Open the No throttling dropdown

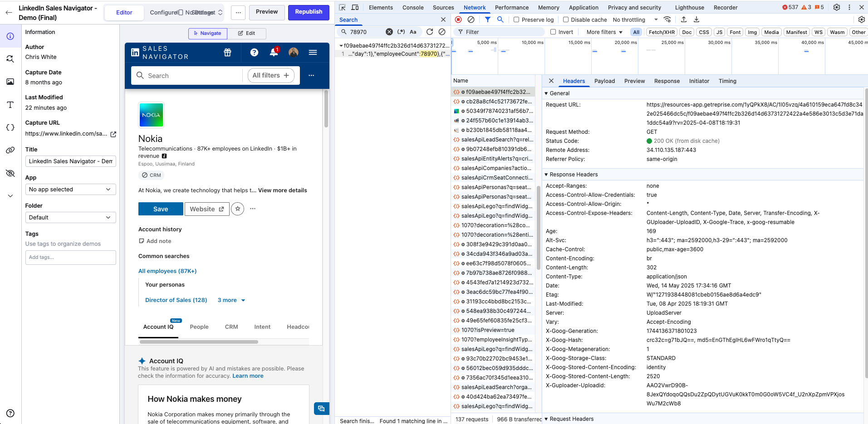coord(635,20)
